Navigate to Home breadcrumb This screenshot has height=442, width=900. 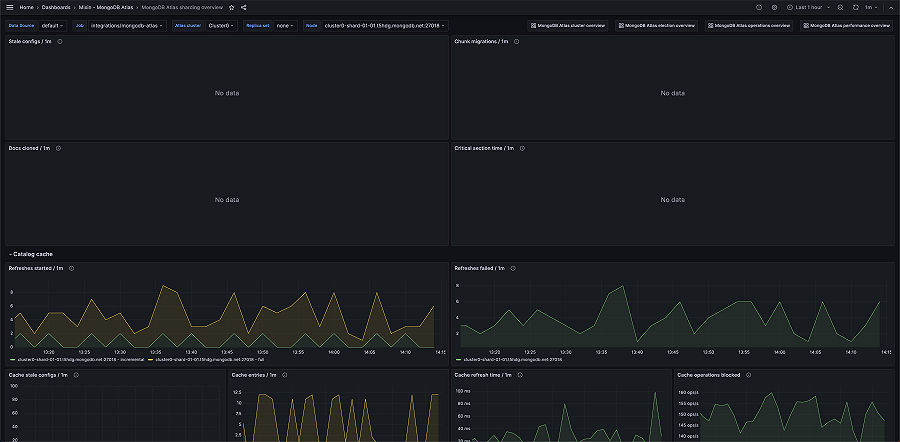click(27, 7)
